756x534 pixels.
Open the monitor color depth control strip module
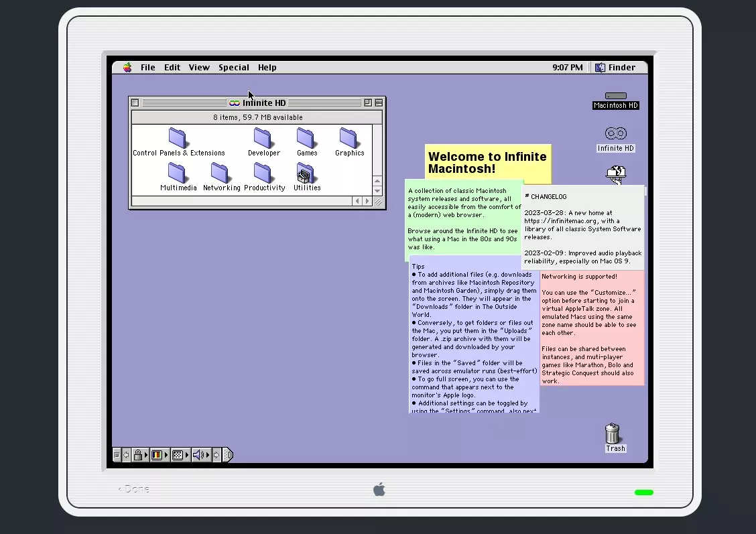click(x=160, y=455)
